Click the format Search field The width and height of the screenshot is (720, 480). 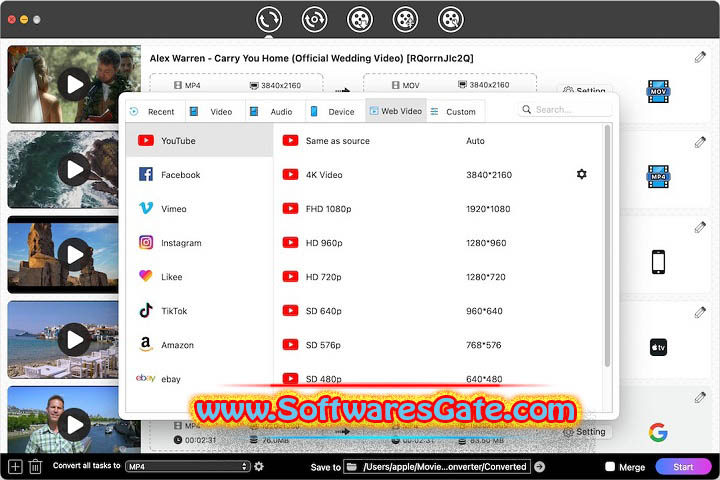(x=566, y=109)
